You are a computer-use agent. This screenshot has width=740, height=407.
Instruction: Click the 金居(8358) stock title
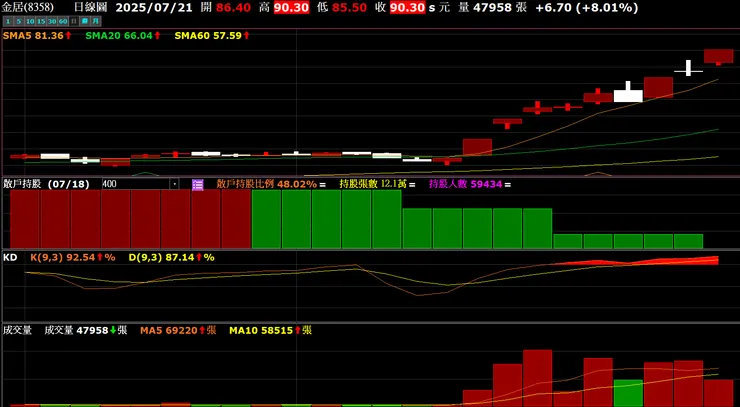(x=27, y=8)
